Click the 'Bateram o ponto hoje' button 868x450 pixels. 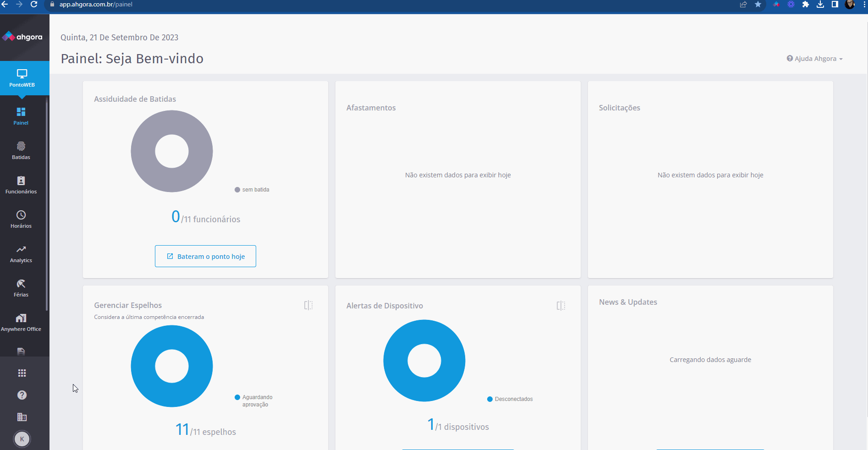click(x=205, y=256)
